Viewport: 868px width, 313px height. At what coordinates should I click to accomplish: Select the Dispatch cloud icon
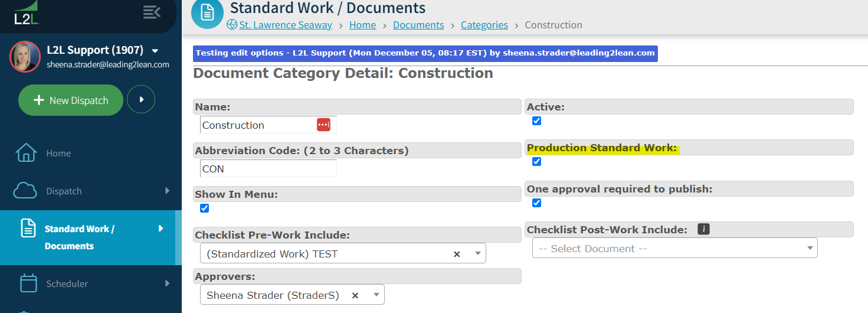(x=25, y=191)
